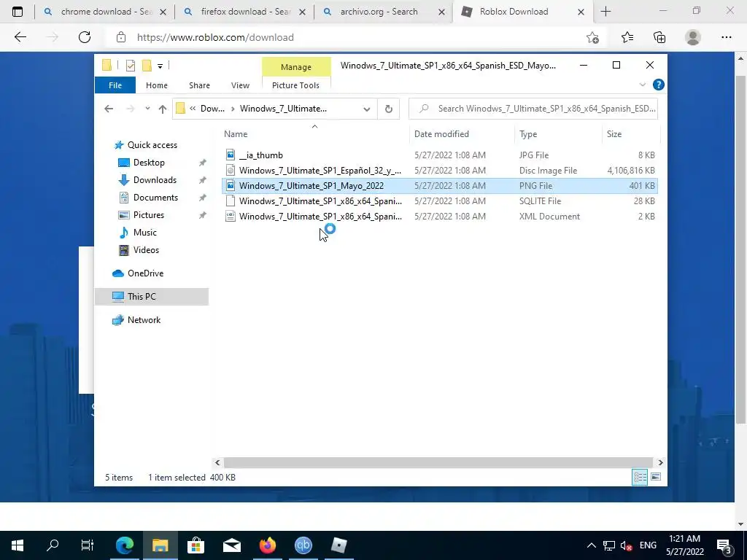Select the SQLITE file row

coord(439,201)
